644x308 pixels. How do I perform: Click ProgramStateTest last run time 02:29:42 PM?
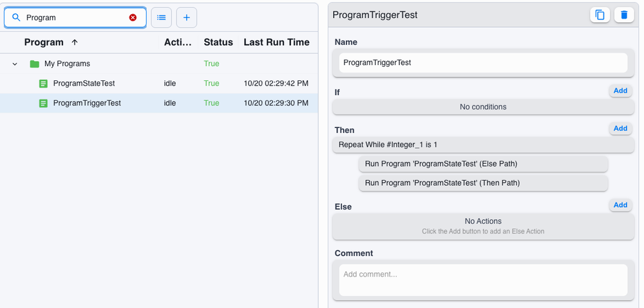point(276,83)
